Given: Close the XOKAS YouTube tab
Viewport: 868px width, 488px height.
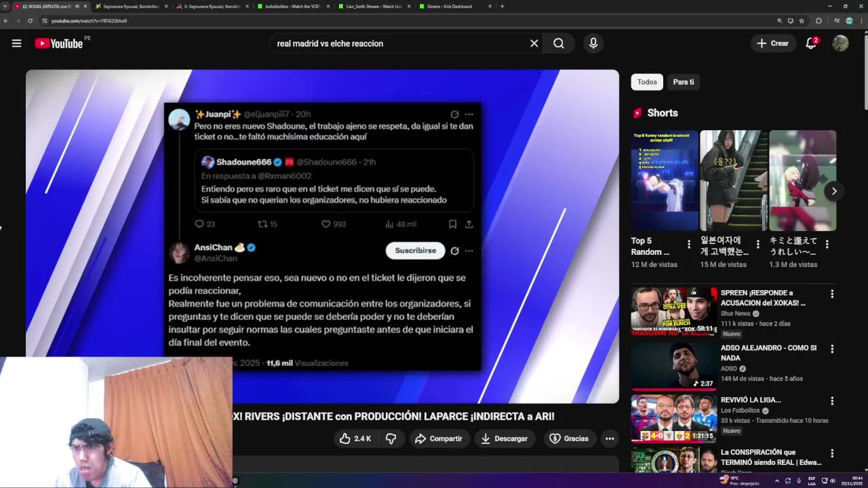Looking at the screenshot, I should pyautogui.click(x=85, y=6).
